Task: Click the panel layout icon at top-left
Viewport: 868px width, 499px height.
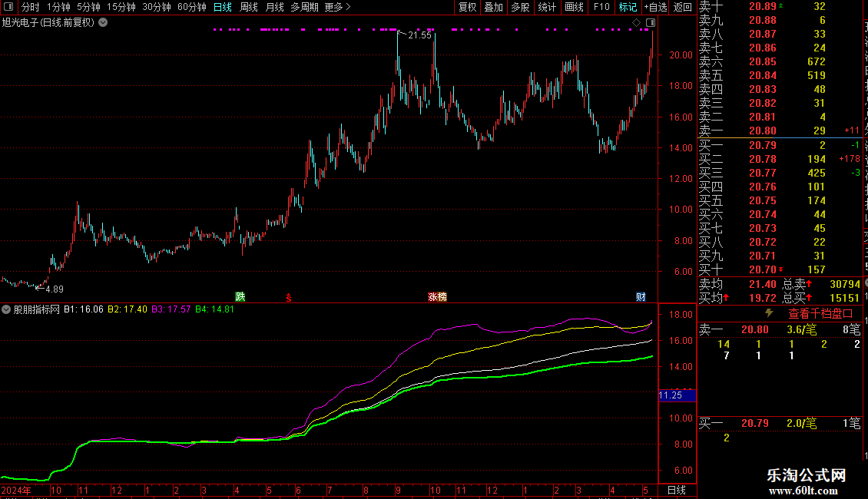Action: coord(8,7)
